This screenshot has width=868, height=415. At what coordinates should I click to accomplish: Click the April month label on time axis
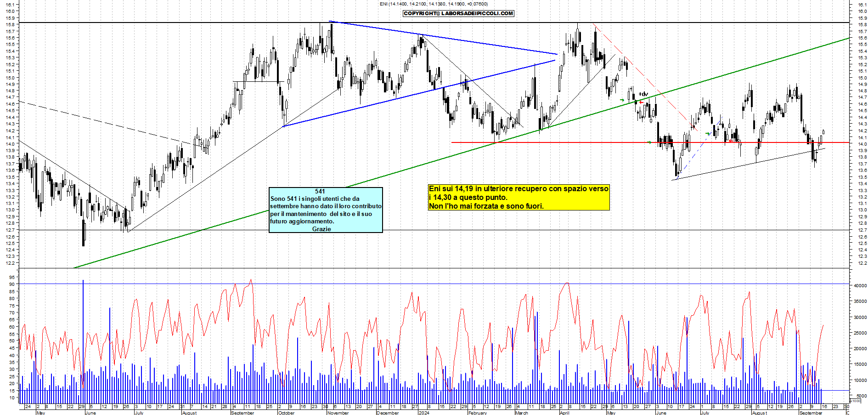click(x=564, y=413)
